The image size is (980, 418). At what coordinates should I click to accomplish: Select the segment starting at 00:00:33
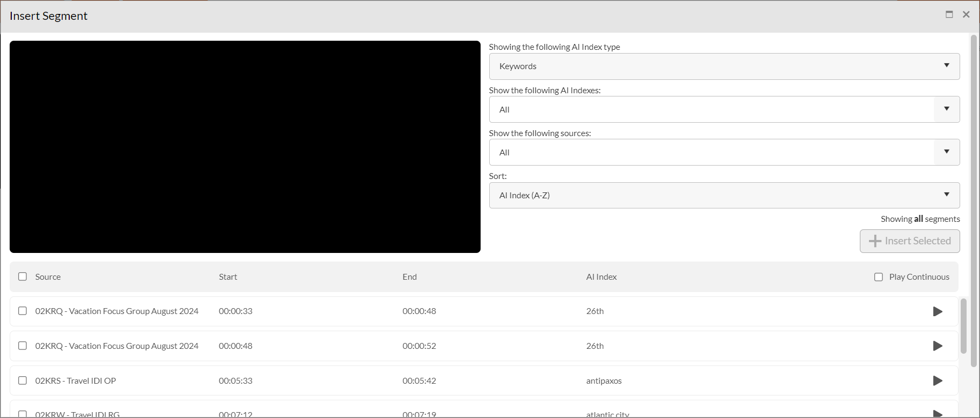tap(23, 311)
